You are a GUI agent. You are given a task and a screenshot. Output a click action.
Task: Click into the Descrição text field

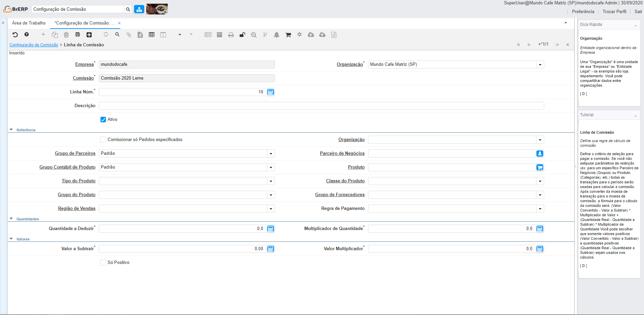[321, 106]
